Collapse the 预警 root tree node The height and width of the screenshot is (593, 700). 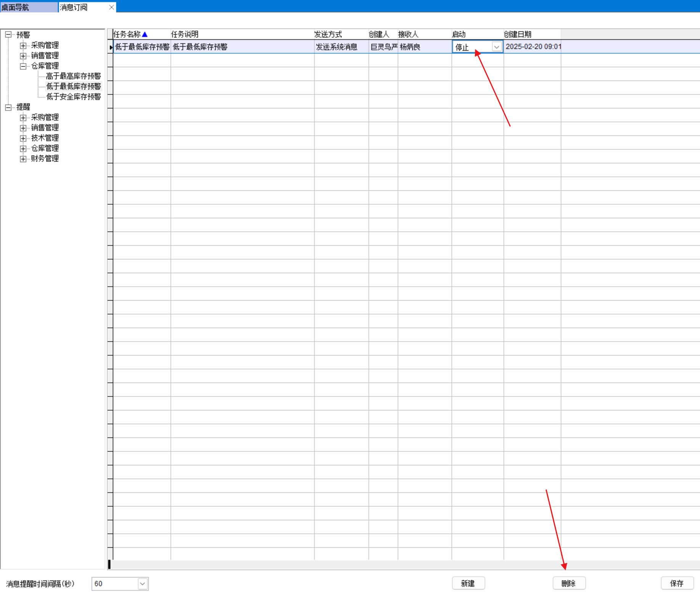[8, 35]
